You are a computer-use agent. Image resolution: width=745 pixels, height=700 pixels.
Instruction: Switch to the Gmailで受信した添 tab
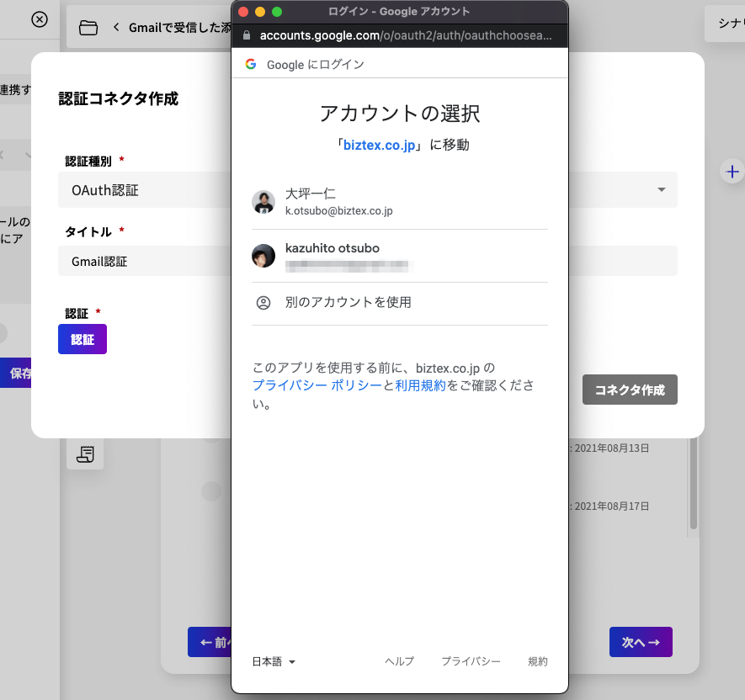(x=177, y=26)
